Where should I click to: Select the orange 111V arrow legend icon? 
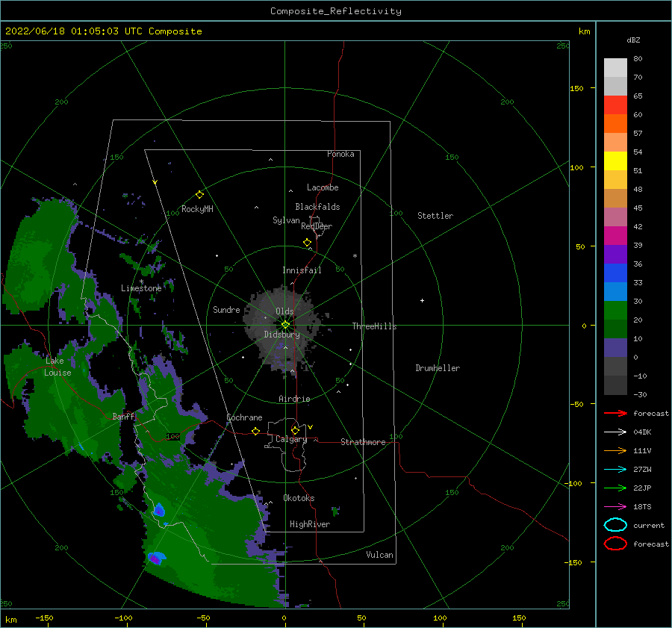coord(615,450)
